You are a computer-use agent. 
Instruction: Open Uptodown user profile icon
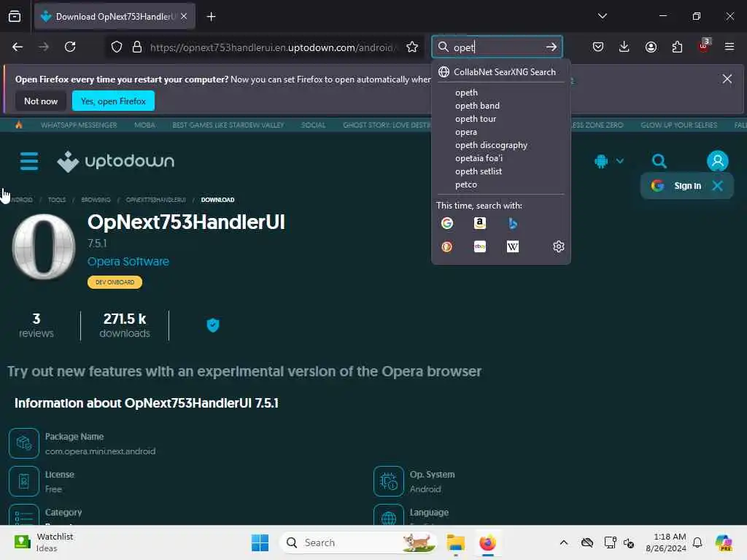pyautogui.click(x=718, y=161)
